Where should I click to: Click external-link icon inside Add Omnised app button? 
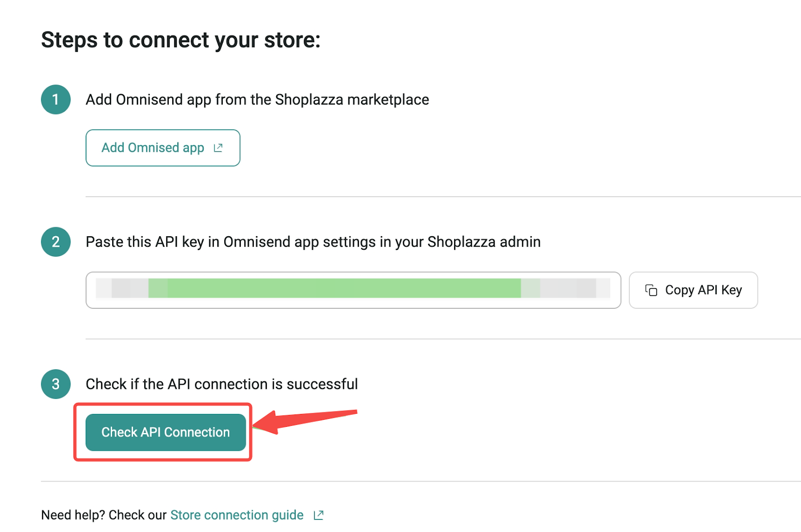(218, 148)
